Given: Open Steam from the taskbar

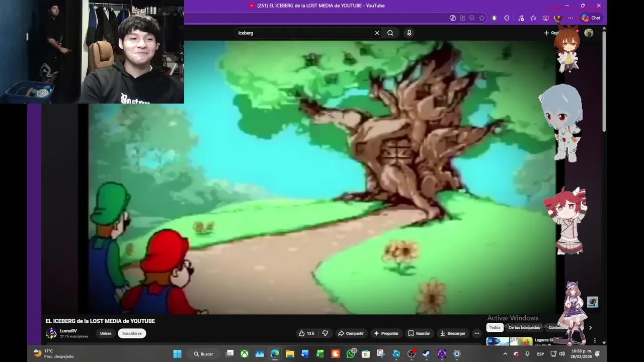Looking at the screenshot, I should click(x=427, y=354).
